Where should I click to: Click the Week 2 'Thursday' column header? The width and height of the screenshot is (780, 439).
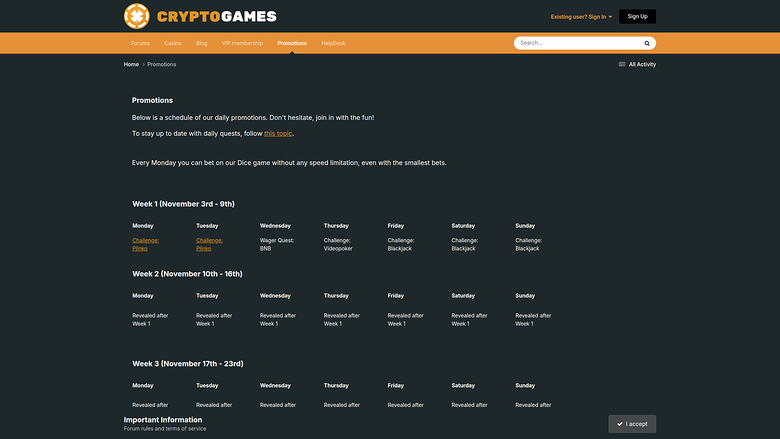(336, 296)
